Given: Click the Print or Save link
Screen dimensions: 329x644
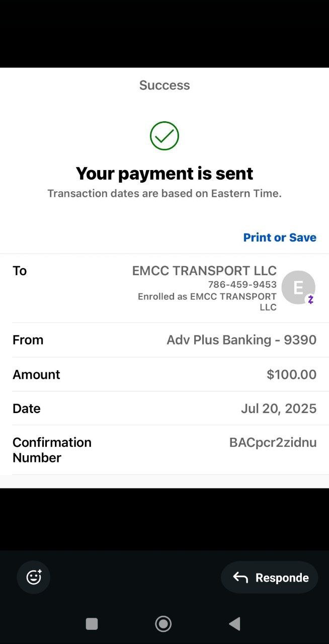Looking at the screenshot, I should pos(280,237).
